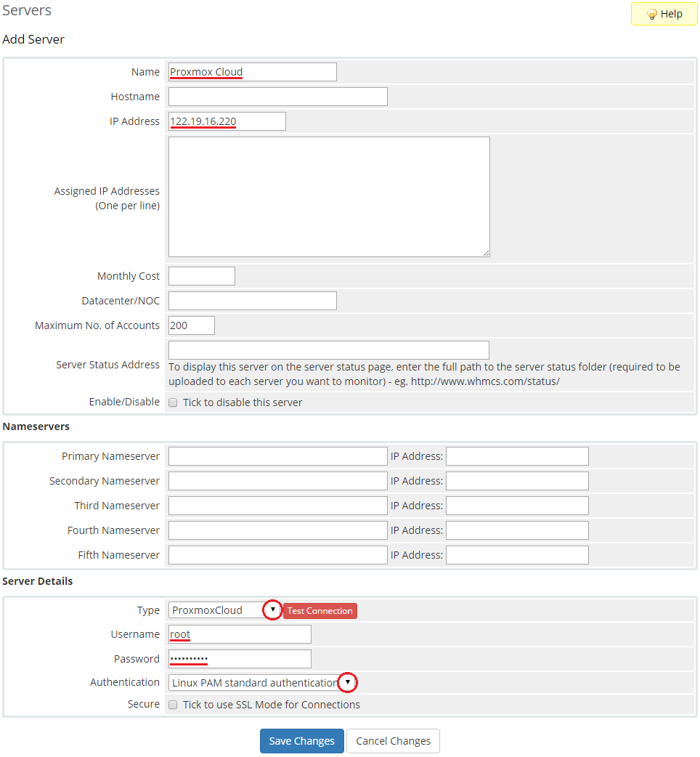The height and width of the screenshot is (757, 700).
Task: Click the Fourth Nameserver IP Address field
Action: click(517, 530)
